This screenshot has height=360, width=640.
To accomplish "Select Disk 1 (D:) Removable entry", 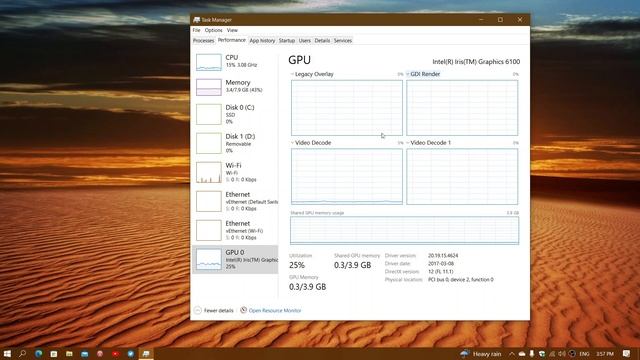I will [x=235, y=144].
